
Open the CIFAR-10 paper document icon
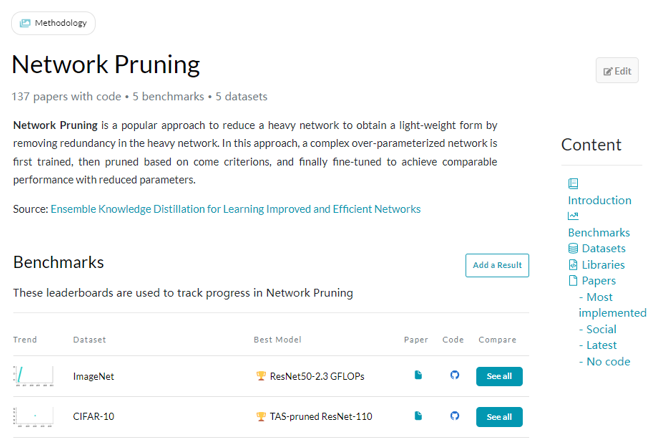tap(418, 416)
